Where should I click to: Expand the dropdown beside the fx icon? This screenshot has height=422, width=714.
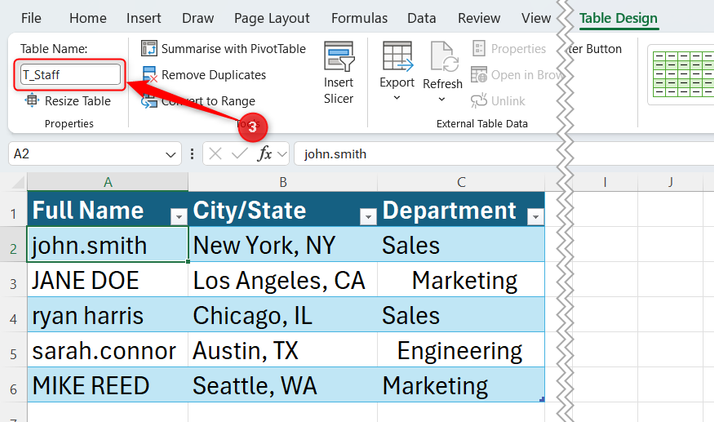pos(282,154)
